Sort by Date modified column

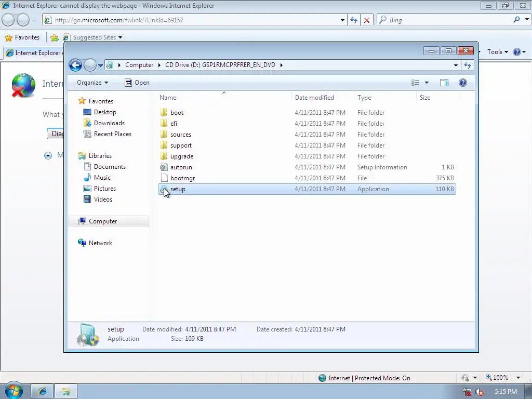(x=314, y=97)
